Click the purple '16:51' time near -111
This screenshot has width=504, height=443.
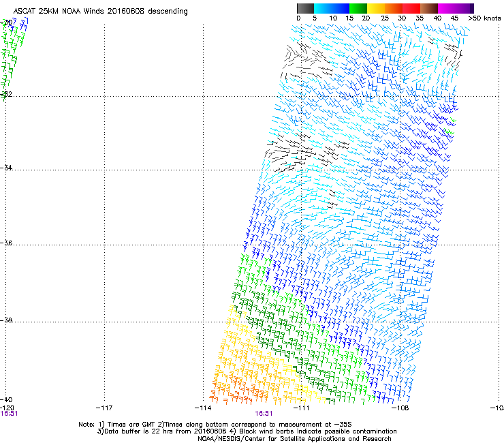(264, 414)
